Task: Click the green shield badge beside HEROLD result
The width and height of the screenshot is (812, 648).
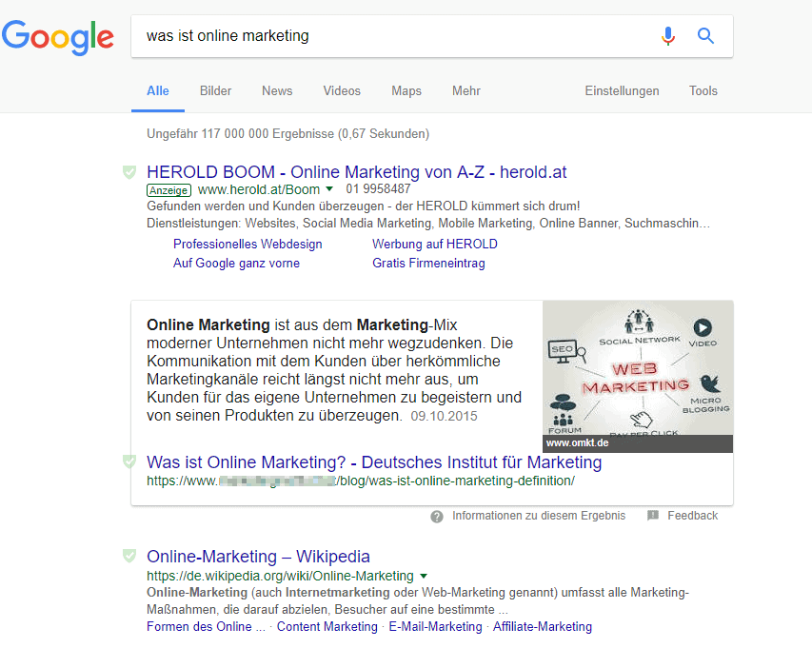Action: 129,172
